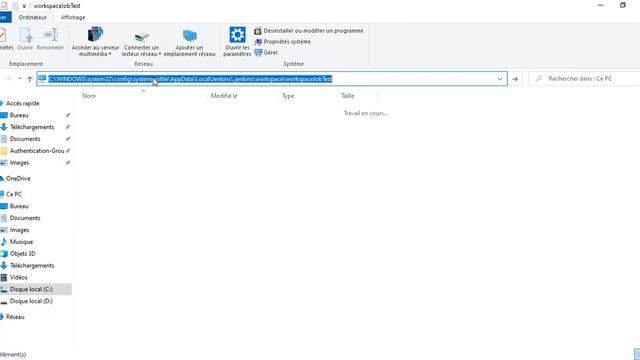Viewport: 640px width, 360px height.
Task: Click the view toggle icon in status bar
Action: click(637, 354)
